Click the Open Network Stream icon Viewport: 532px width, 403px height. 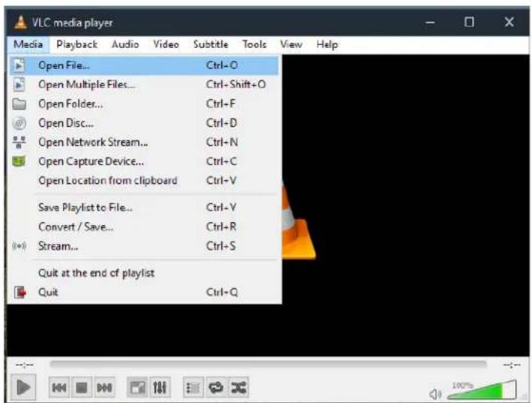(x=19, y=142)
